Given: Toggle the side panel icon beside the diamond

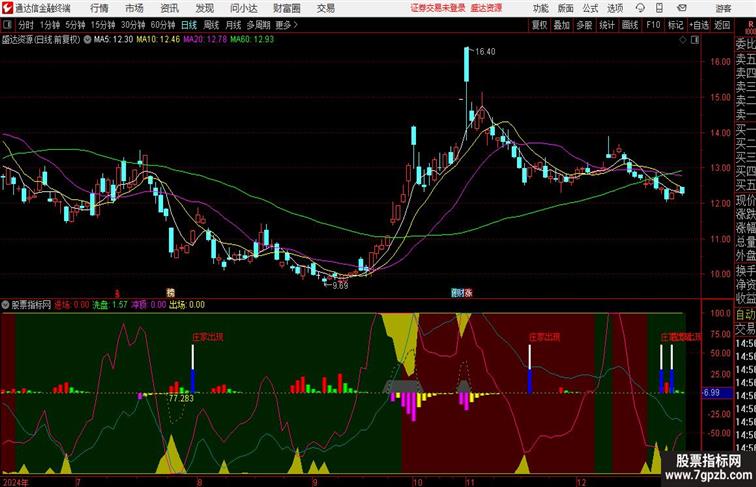Looking at the screenshot, I should (x=695, y=40).
